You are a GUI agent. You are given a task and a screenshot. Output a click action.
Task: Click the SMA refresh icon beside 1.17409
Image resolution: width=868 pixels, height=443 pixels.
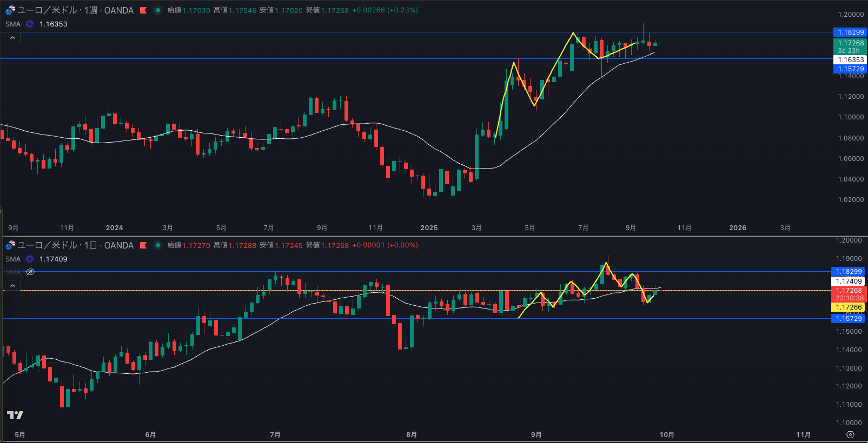(x=30, y=259)
